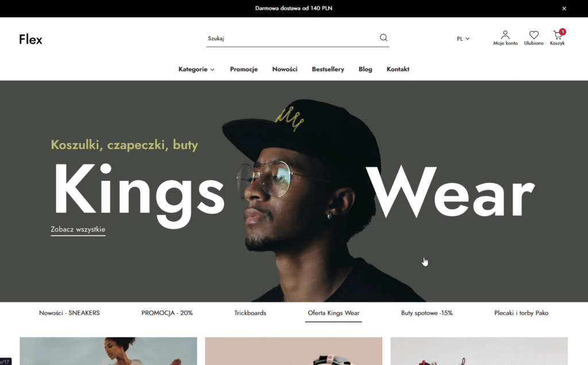Select the Nowości - SNEAKERS slide tab
Viewport: 588px width, 365px height.
click(69, 313)
